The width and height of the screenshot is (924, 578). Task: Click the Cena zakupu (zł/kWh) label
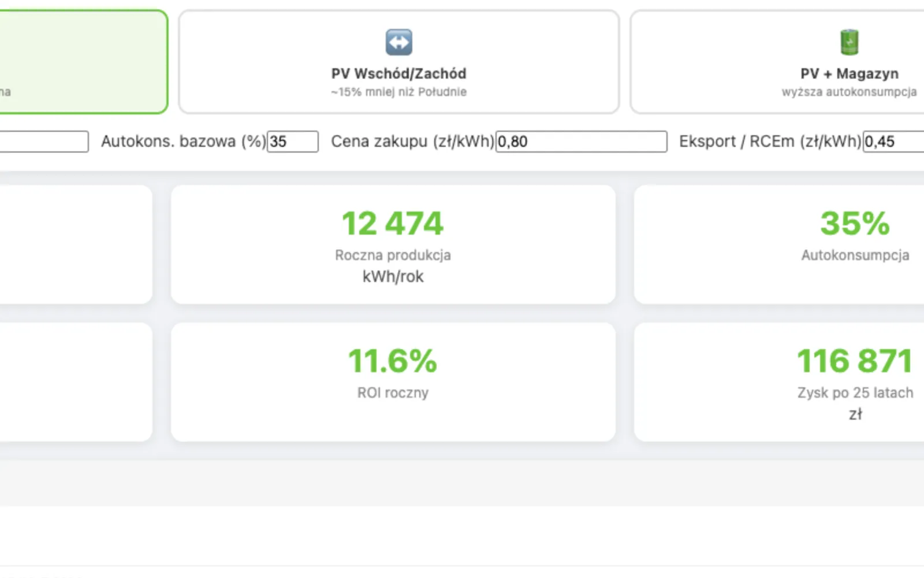pos(412,142)
